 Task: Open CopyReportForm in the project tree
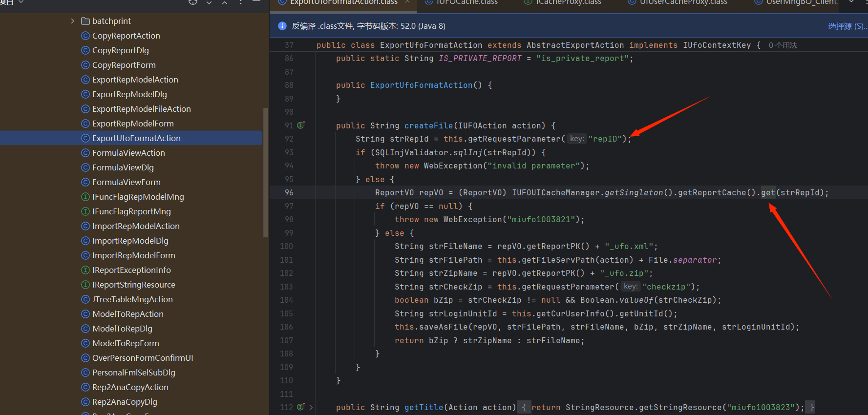124,65
